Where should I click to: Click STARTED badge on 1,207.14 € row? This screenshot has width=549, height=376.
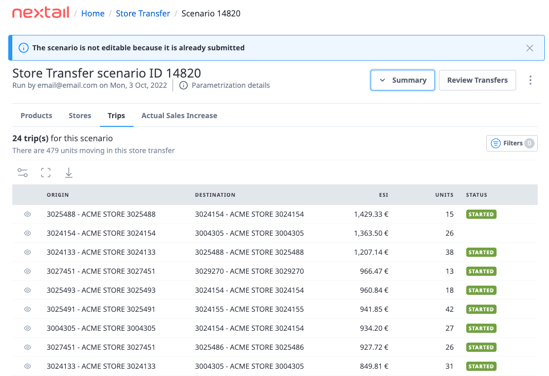(481, 252)
